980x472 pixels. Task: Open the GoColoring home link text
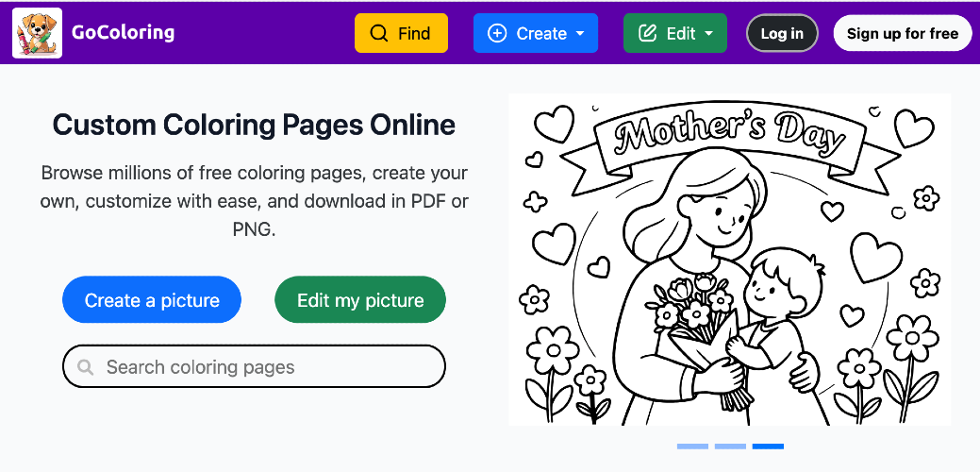click(123, 32)
